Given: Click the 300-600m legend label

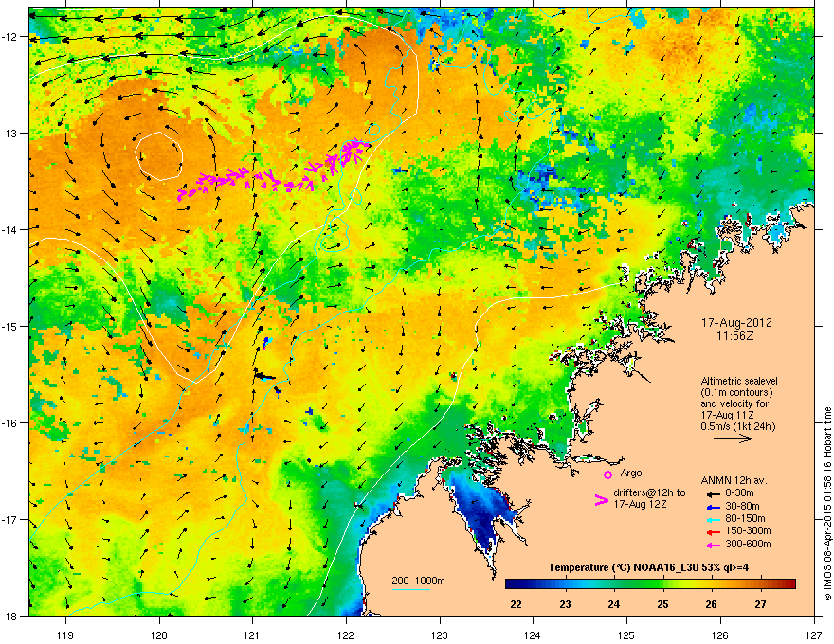Looking at the screenshot, I should (748, 544).
